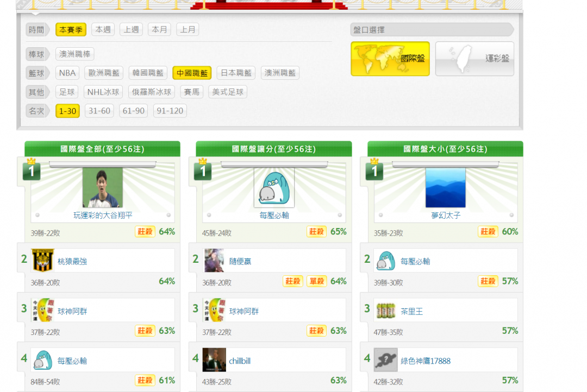The height and width of the screenshot is (392, 587).
Task: Click the avatar beside 隨便贏
Action: (x=214, y=261)
